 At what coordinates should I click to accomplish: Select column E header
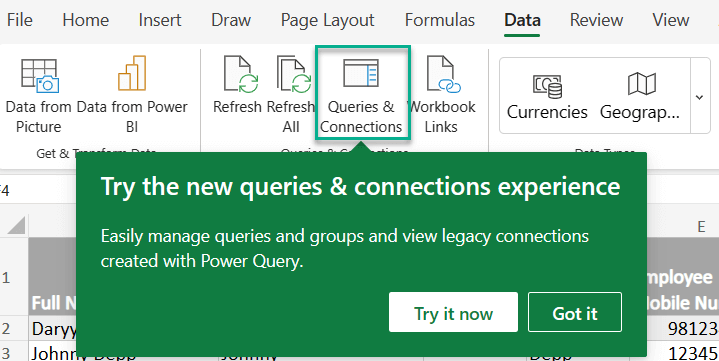pos(701,227)
